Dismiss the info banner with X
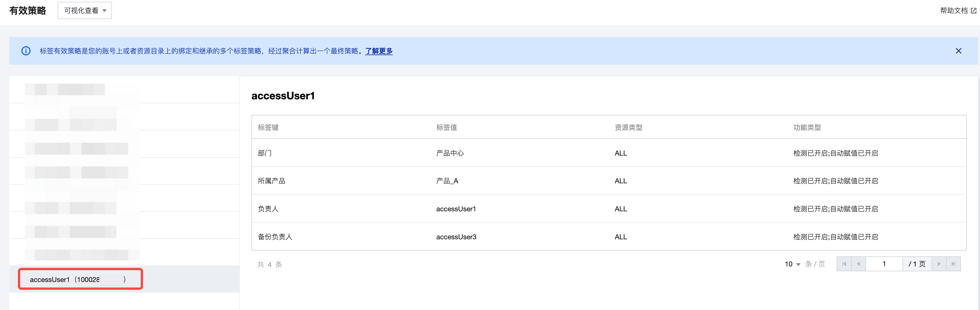This screenshot has height=310, width=980. [x=958, y=51]
